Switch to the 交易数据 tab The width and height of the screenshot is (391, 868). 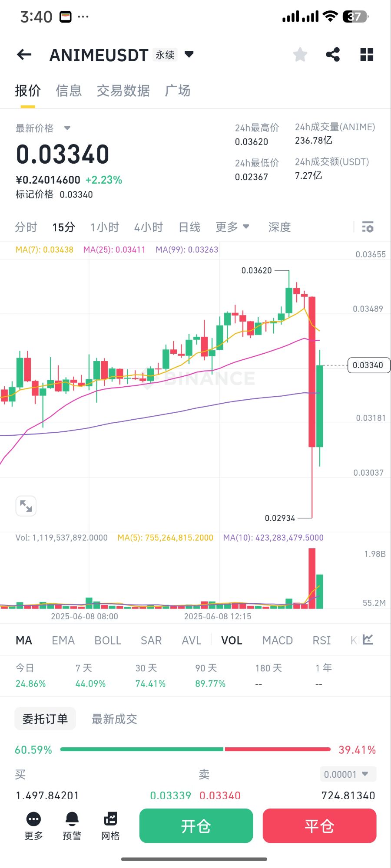pyautogui.click(x=123, y=91)
